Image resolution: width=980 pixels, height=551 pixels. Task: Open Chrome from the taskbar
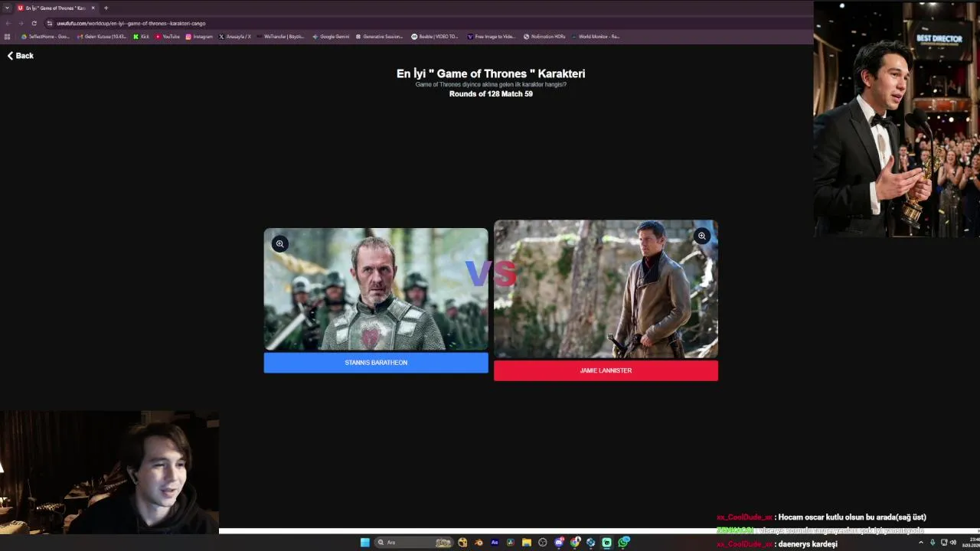575,543
